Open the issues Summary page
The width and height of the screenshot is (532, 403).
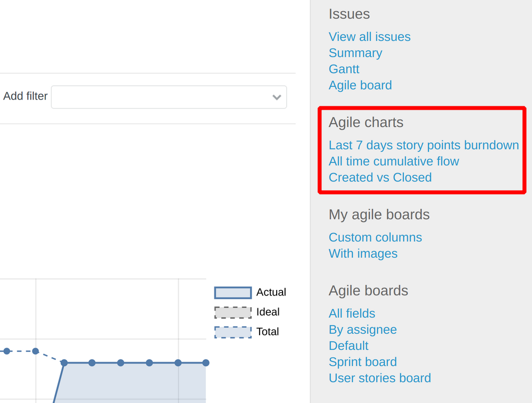[x=355, y=53]
